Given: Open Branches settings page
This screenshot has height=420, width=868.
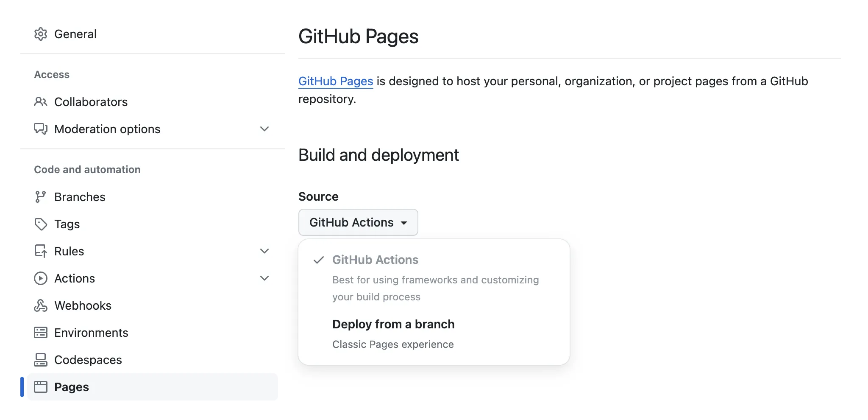Looking at the screenshot, I should (153, 197).
